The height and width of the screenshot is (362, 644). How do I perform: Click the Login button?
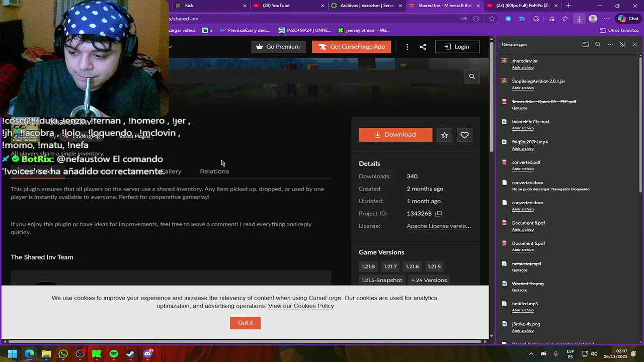click(457, 47)
